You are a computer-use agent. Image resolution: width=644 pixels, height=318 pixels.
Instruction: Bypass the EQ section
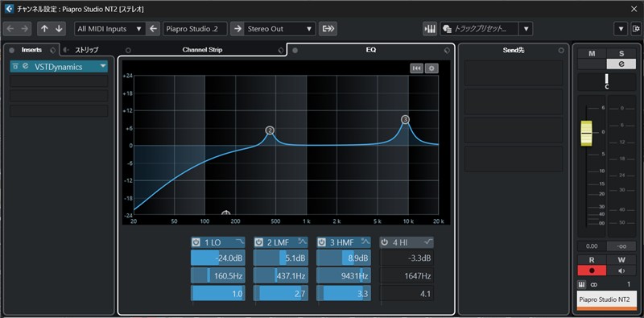tap(295, 51)
